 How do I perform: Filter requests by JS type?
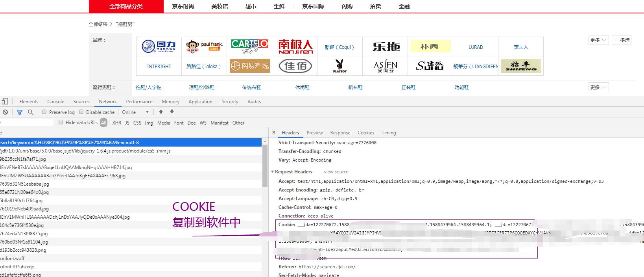[127, 123]
